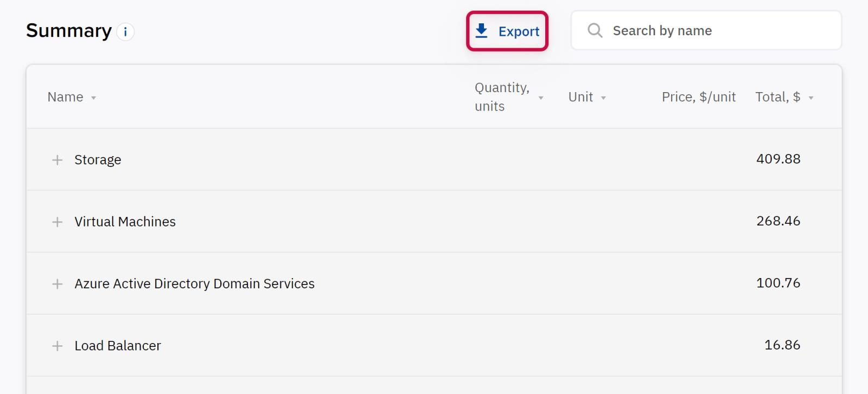The image size is (868, 394).
Task: Sort by the Unit column arrow
Action: tap(603, 98)
